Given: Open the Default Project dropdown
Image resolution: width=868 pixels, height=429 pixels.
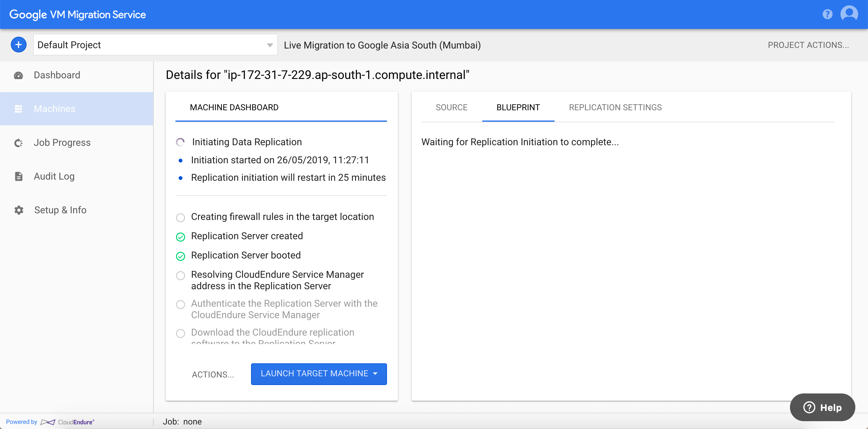Looking at the screenshot, I should tap(155, 45).
